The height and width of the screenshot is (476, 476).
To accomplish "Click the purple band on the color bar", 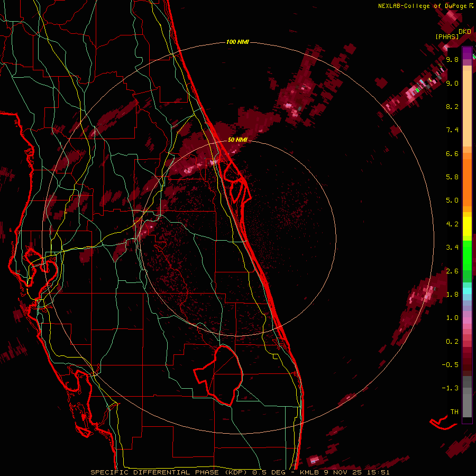I will [467, 53].
